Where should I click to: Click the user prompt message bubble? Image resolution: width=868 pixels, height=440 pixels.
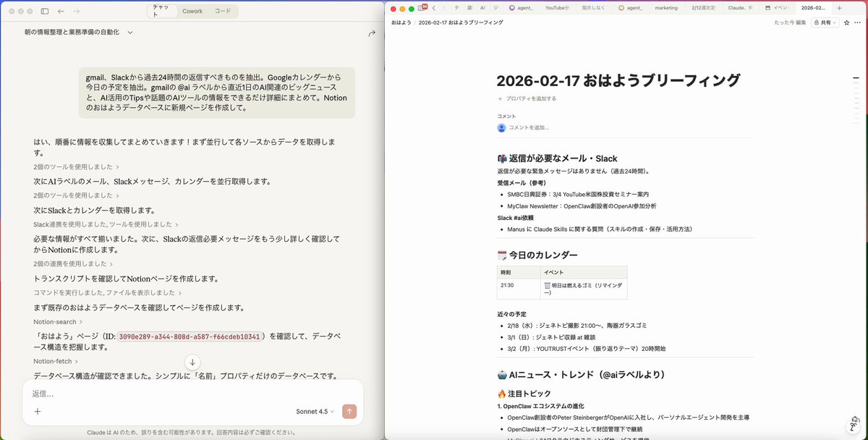(217, 93)
